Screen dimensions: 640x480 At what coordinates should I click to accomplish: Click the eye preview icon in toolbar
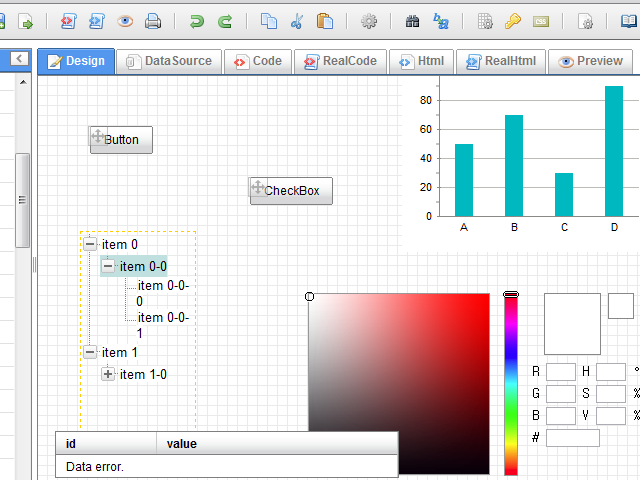click(x=125, y=21)
